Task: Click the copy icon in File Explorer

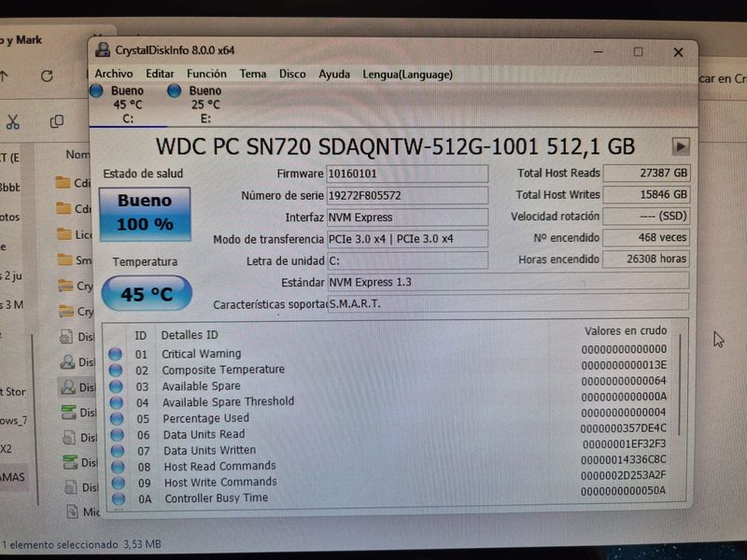Action: (57, 121)
